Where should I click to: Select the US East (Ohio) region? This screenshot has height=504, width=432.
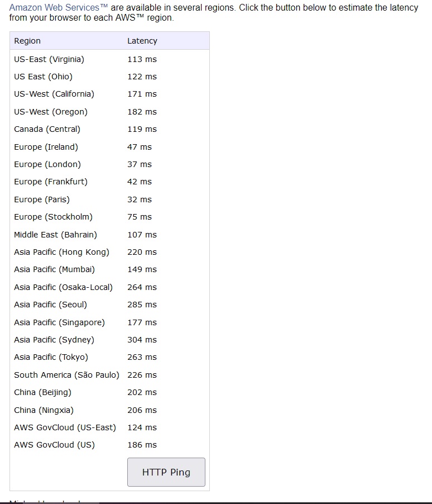tap(44, 77)
